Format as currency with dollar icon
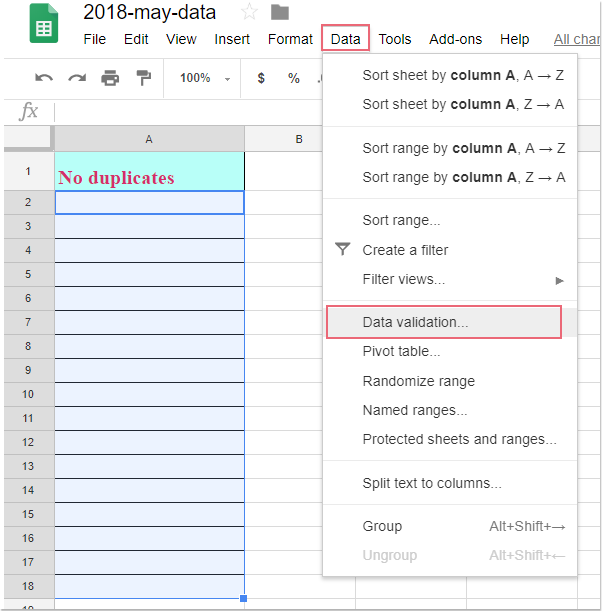The height and width of the screenshot is (611, 602). coord(261,78)
